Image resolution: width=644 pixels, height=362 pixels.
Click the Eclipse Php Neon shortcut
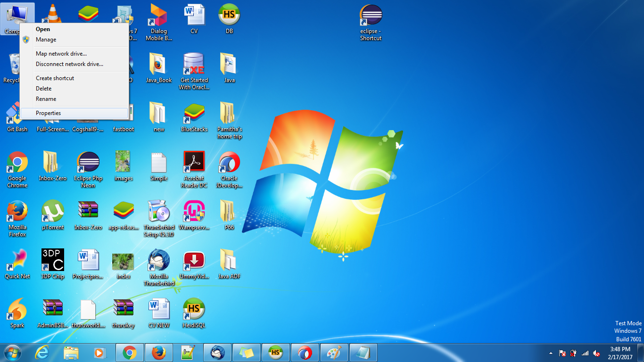(88, 169)
